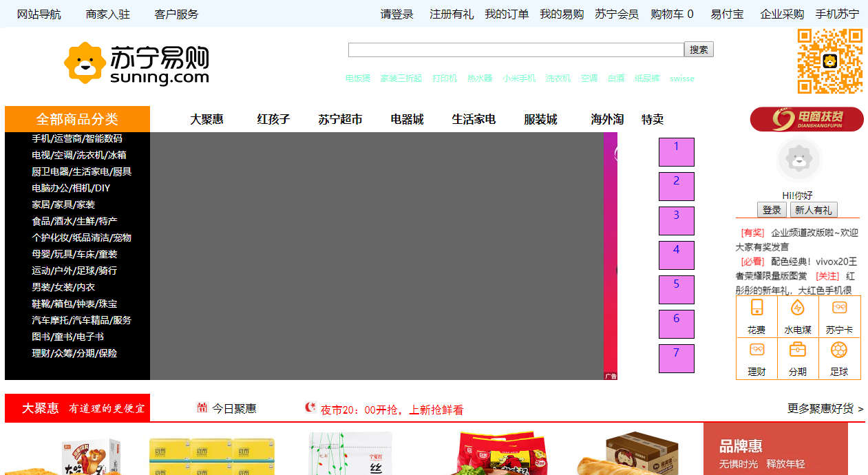This screenshot has width=868, height=475.
Task: Go to 大聚惠 in the main nav
Action: 207,119
